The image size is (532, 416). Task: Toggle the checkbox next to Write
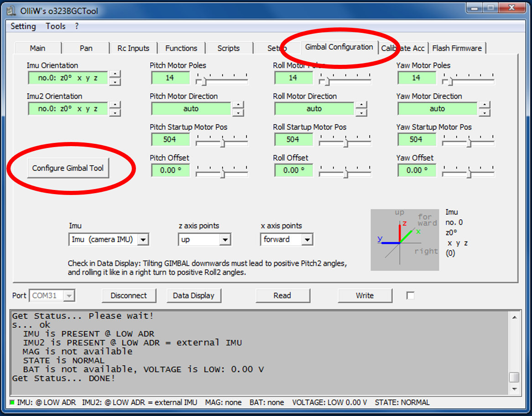[x=410, y=295]
